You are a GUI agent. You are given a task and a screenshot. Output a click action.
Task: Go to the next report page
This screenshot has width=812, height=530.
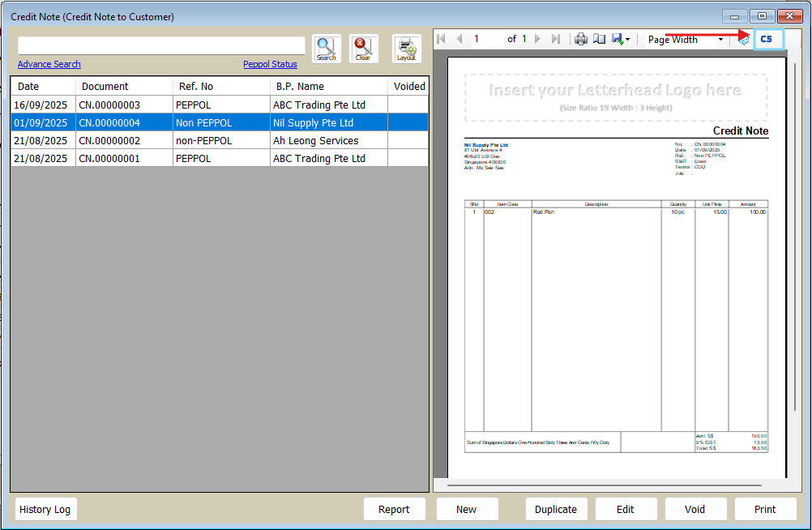[x=538, y=39]
